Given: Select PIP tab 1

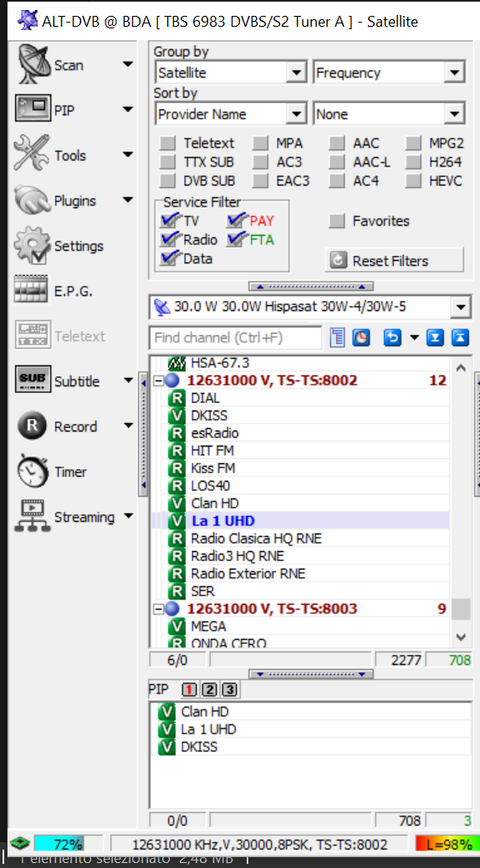Looking at the screenshot, I should click(191, 690).
